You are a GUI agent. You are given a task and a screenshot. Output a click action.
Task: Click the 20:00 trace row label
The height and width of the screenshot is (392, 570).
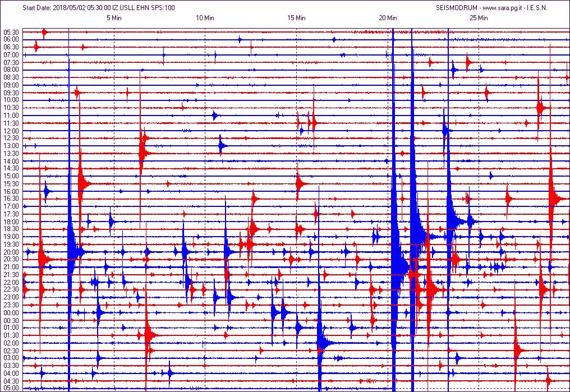11,252
